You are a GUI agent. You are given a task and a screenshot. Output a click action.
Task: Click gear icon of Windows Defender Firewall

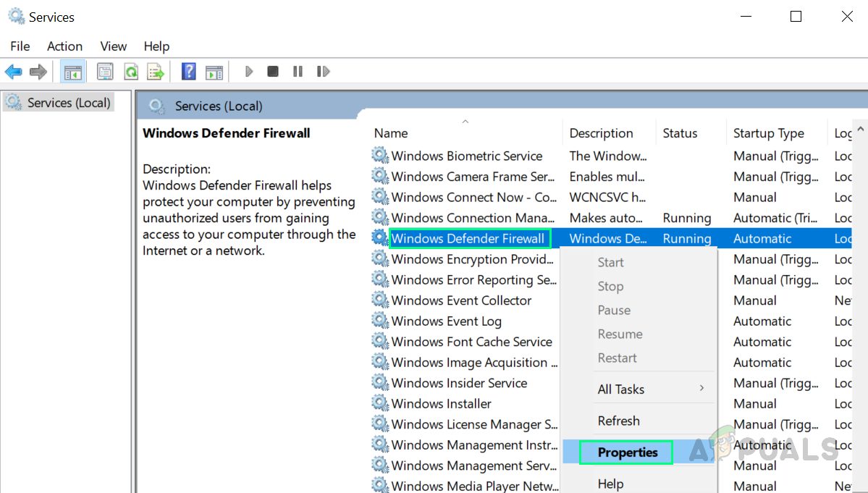click(x=380, y=238)
